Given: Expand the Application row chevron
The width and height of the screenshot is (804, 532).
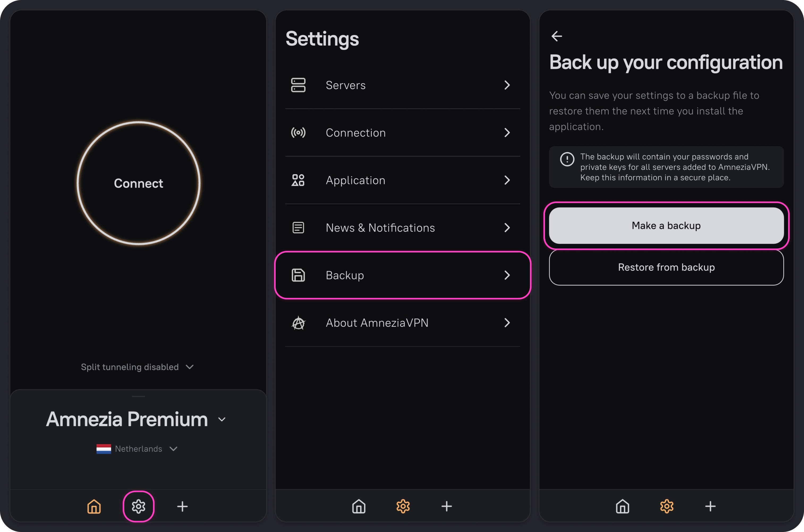Looking at the screenshot, I should pos(507,180).
